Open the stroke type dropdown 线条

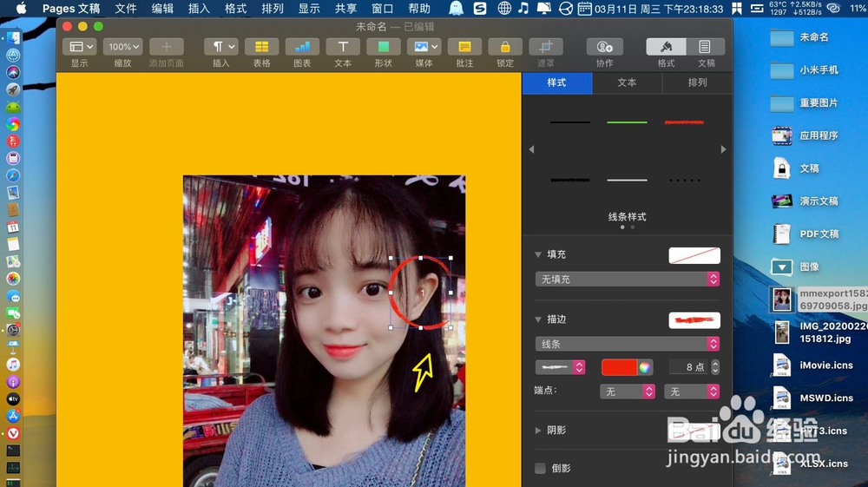[628, 344]
